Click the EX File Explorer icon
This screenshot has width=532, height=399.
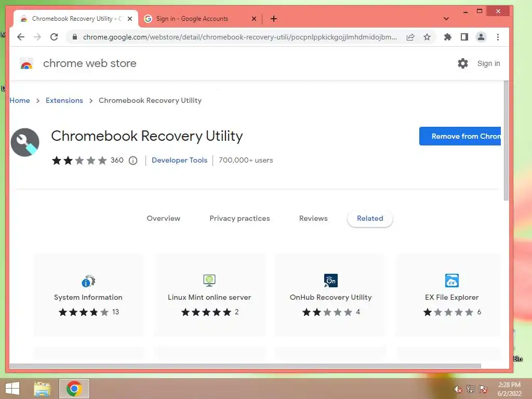451,280
